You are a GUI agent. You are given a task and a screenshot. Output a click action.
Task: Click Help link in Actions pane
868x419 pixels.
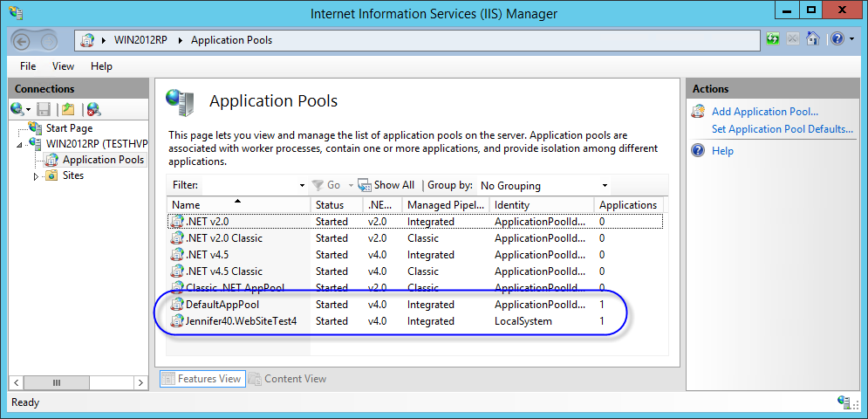pyautogui.click(x=722, y=151)
